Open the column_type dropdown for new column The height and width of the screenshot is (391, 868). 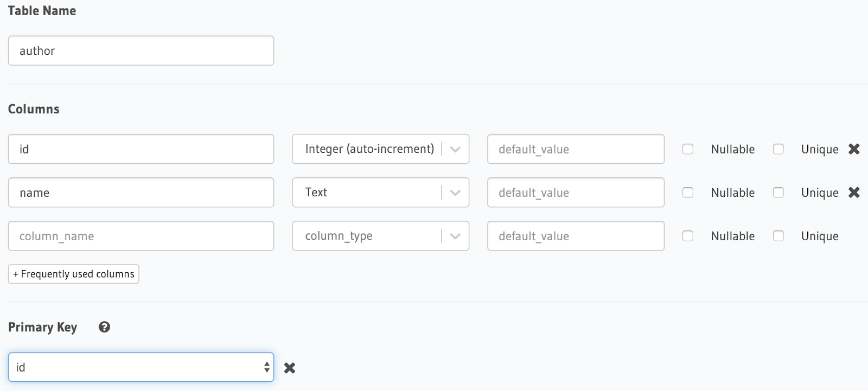tap(380, 236)
